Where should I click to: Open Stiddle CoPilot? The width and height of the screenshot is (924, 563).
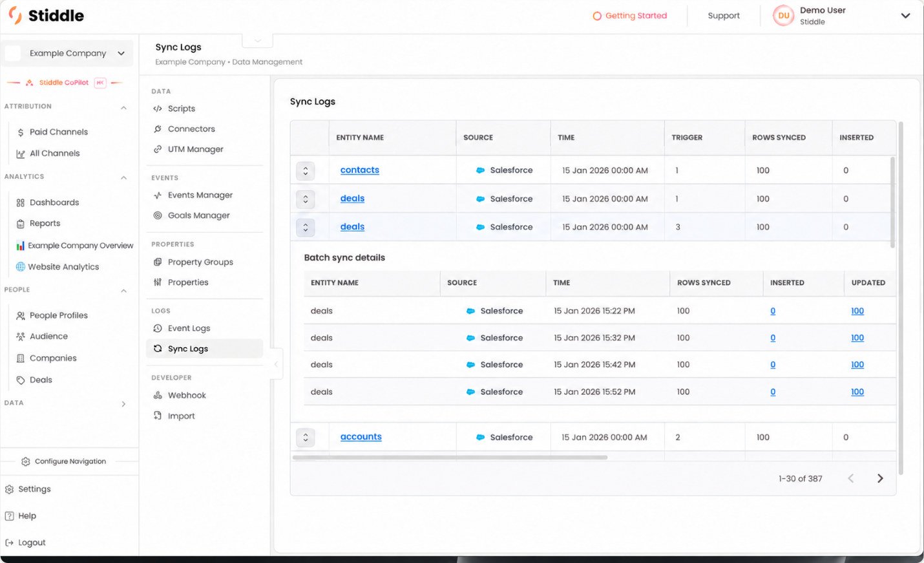click(x=65, y=83)
